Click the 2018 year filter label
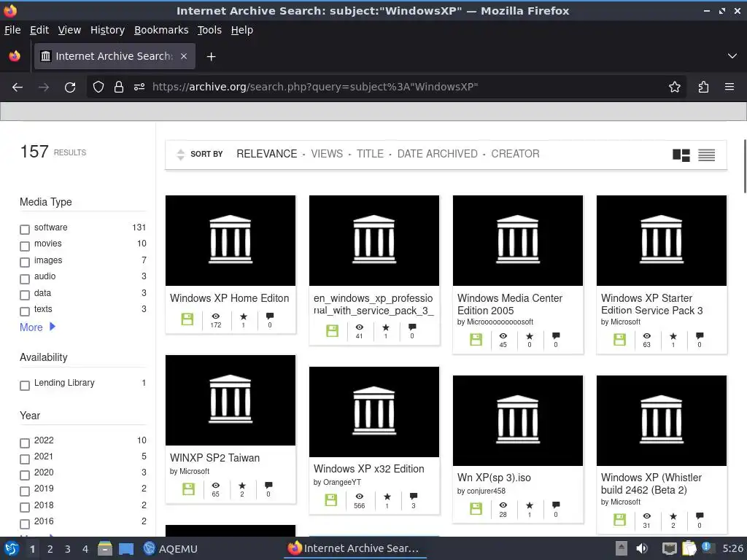Screen dimensions: 747x560 tap(43, 505)
